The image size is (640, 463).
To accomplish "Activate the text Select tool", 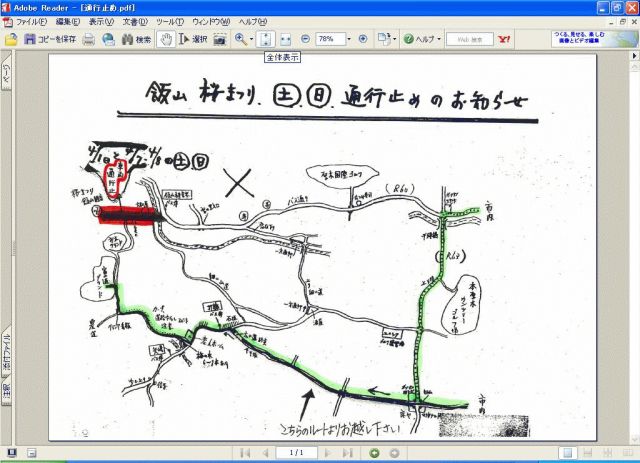I will pyautogui.click(x=192, y=39).
